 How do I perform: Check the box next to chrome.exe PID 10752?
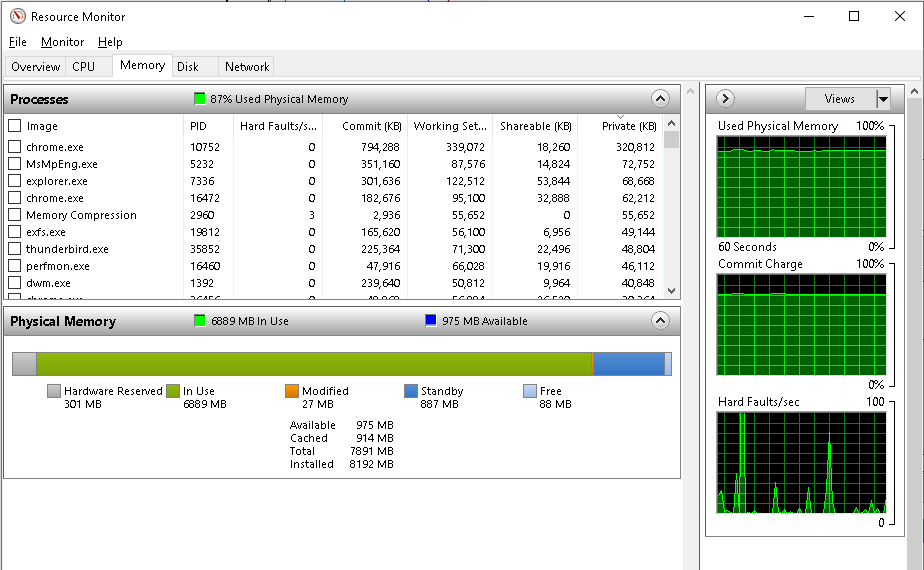14,147
